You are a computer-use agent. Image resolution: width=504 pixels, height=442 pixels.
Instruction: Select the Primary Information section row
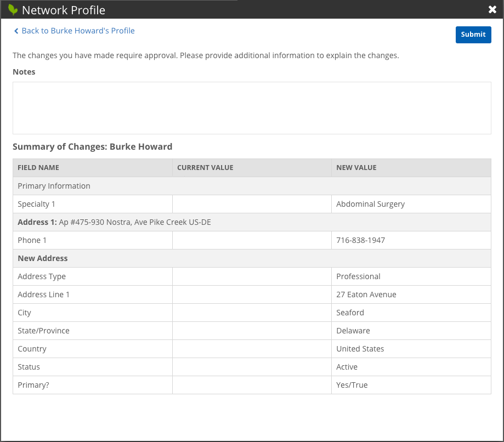pos(54,186)
